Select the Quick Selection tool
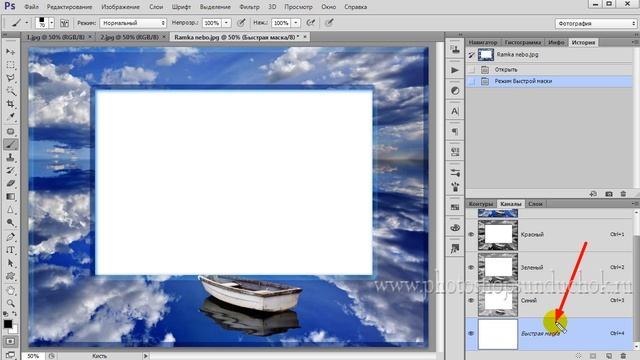This screenshot has width=640, height=360. (x=11, y=91)
